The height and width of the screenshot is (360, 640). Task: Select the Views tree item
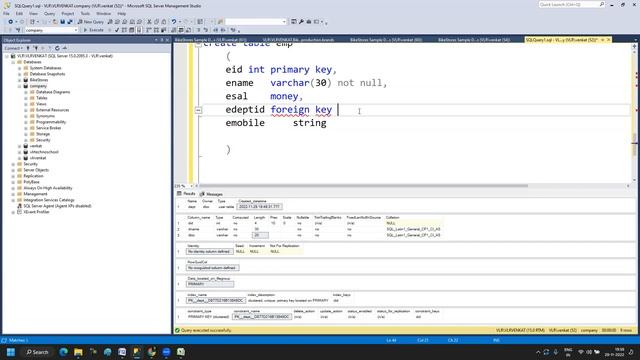click(41, 104)
